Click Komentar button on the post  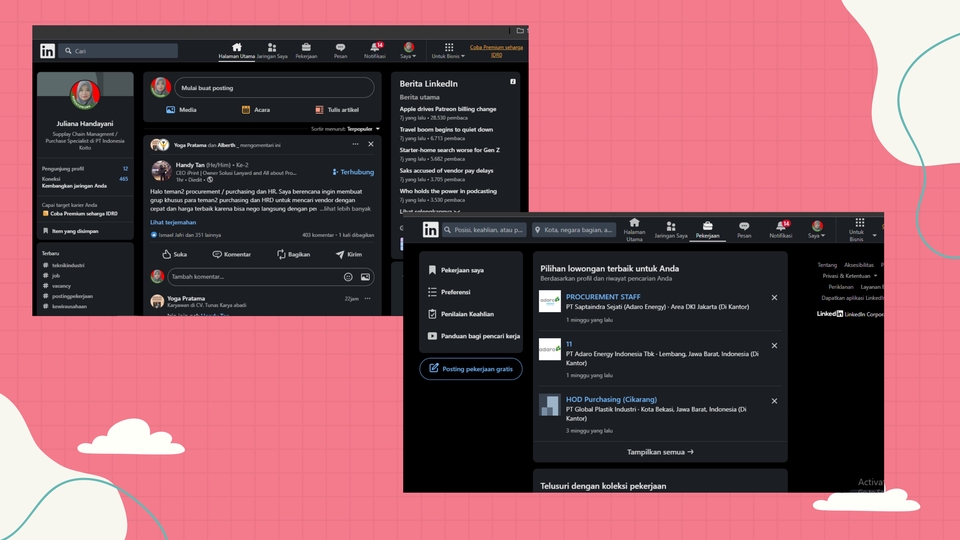[231, 254]
